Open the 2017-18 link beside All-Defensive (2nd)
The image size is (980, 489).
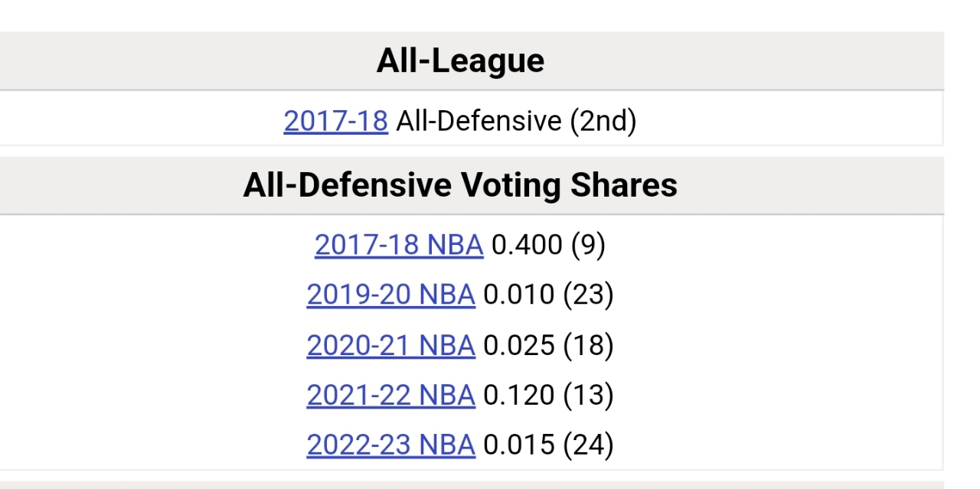coord(335,121)
